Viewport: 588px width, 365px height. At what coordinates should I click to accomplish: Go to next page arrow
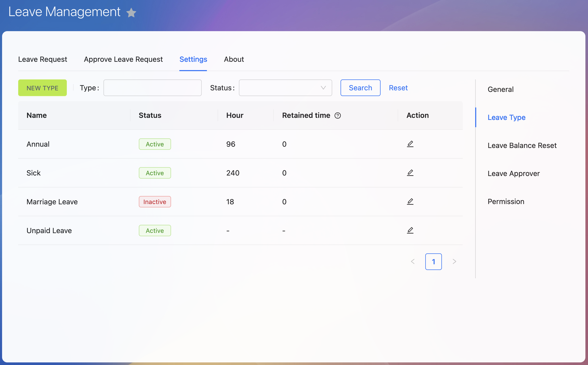(x=454, y=261)
